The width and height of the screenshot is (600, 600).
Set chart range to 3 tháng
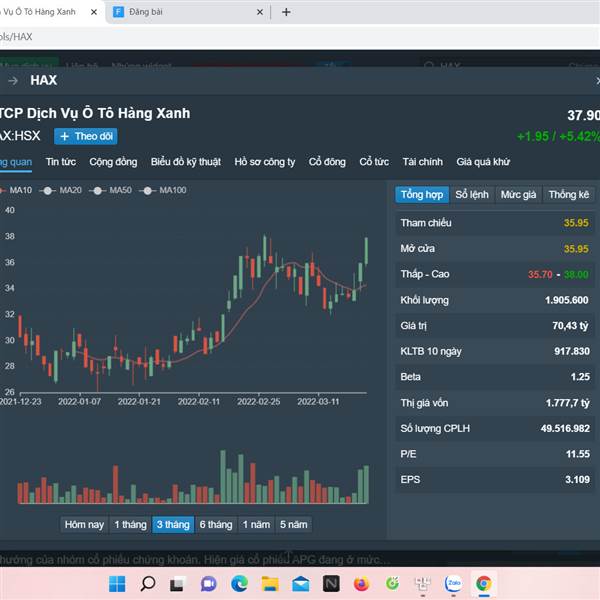[173, 524]
